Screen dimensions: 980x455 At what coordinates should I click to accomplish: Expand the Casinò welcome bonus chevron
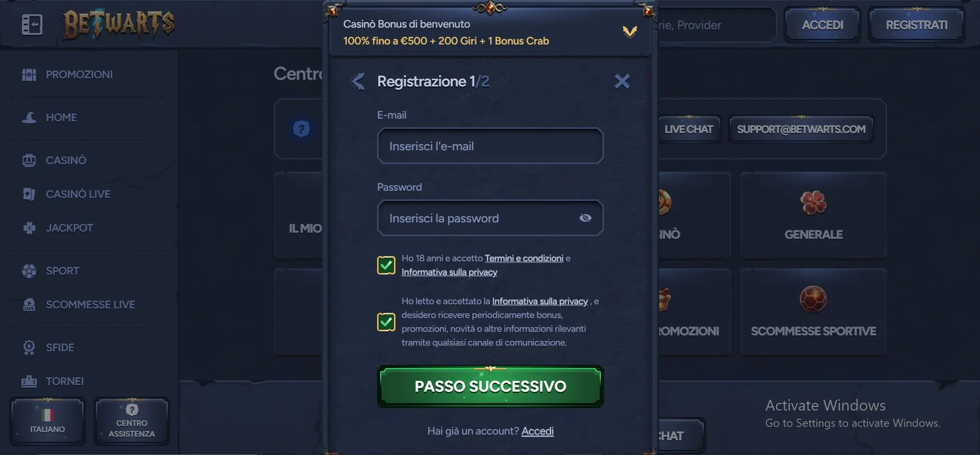point(630,32)
